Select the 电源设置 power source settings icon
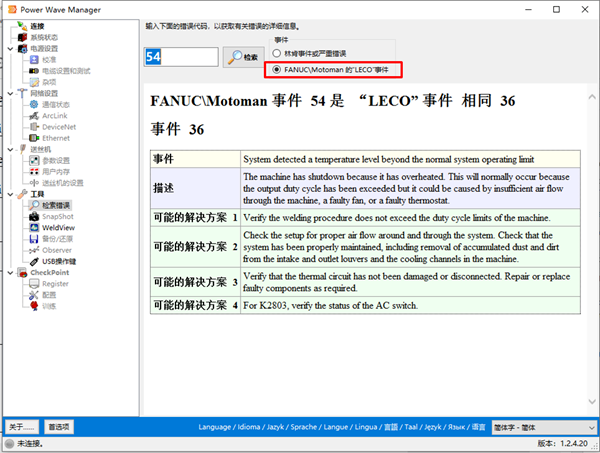Viewport: 600px width, 453px height. pyautogui.click(x=23, y=49)
